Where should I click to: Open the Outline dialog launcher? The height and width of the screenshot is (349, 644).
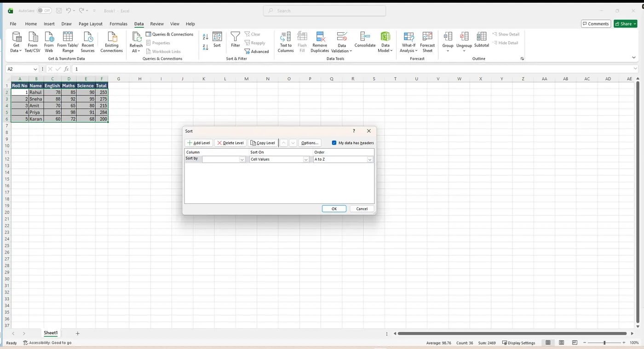(522, 59)
